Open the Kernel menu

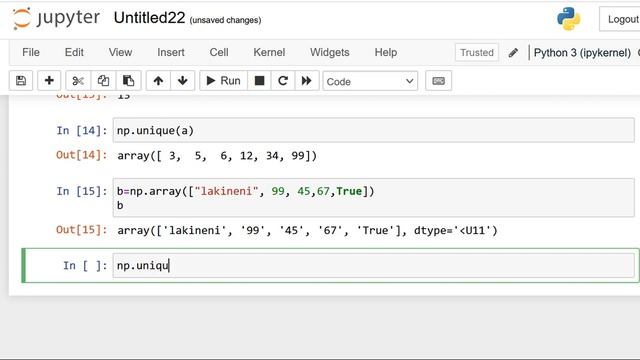[x=269, y=52]
